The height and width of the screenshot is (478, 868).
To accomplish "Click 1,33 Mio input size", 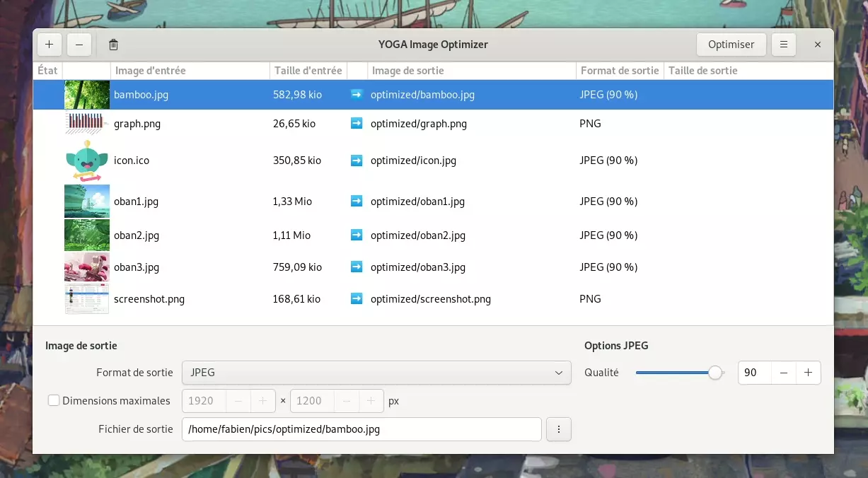I will coord(292,202).
